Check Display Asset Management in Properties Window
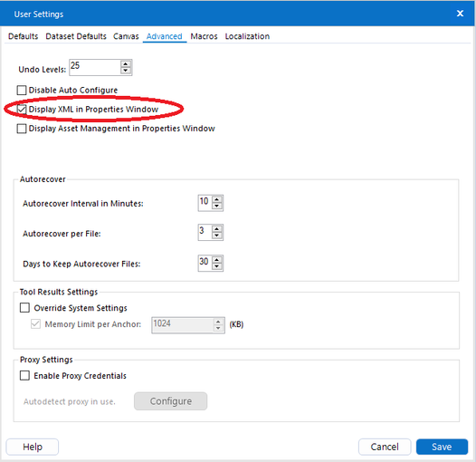Viewport: 476px width, 462px height. pos(22,129)
